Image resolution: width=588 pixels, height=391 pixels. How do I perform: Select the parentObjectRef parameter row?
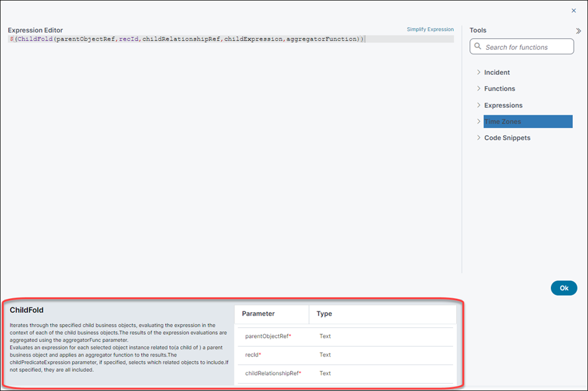[268, 337]
